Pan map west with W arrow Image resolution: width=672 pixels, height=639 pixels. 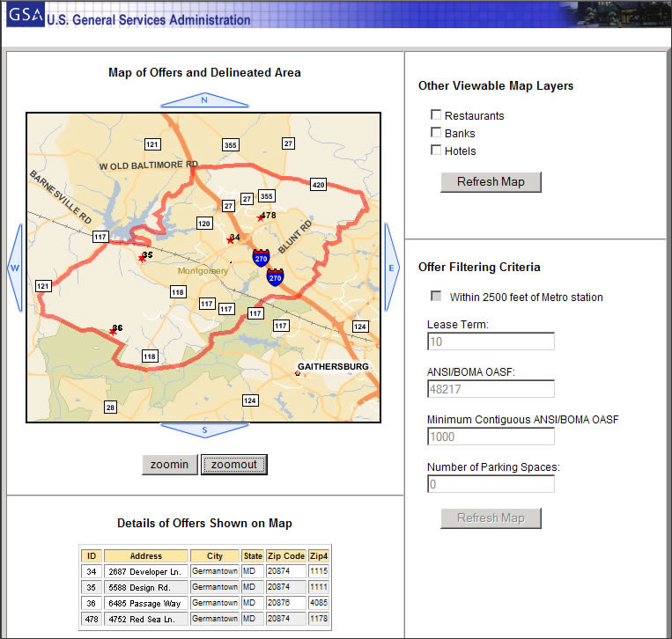coord(15,268)
